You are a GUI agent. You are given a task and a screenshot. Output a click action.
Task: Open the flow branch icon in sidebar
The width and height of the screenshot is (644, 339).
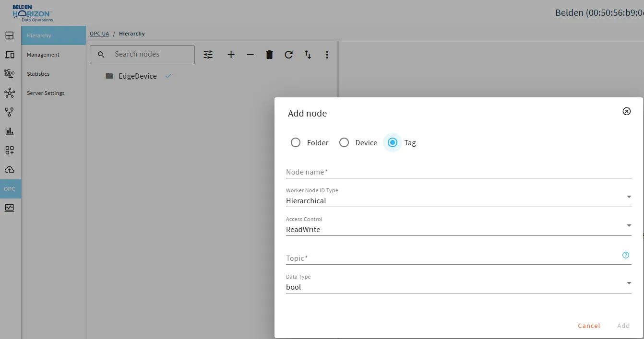pyautogui.click(x=10, y=112)
